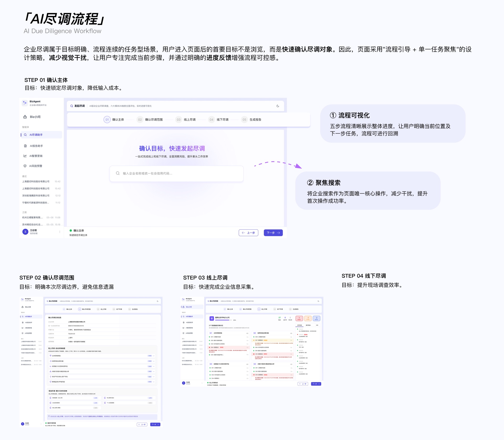Open the three-dot user menu in Step 01 sidebar

pos(60,232)
